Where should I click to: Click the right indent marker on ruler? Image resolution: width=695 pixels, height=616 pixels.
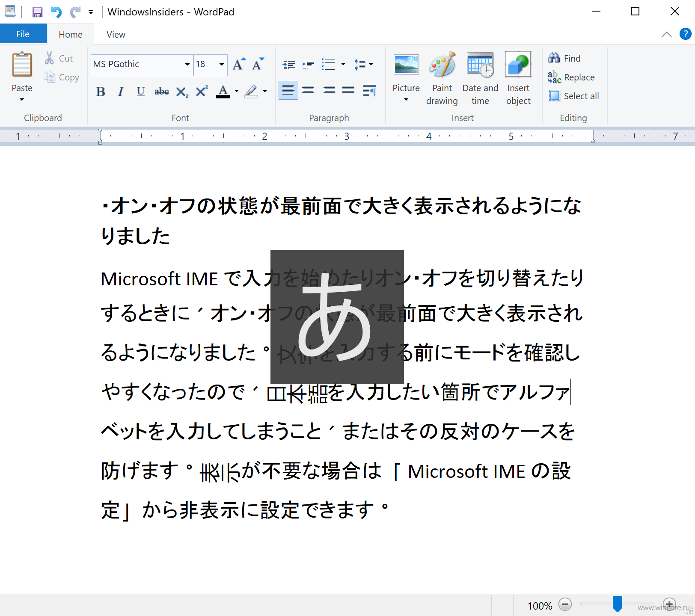click(x=593, y=140)
